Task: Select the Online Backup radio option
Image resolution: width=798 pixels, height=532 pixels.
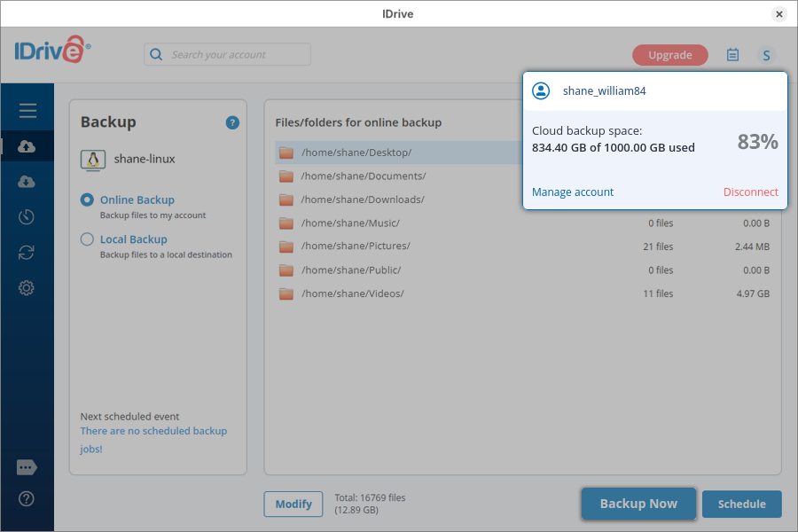Action: click(x=87, y=200)
